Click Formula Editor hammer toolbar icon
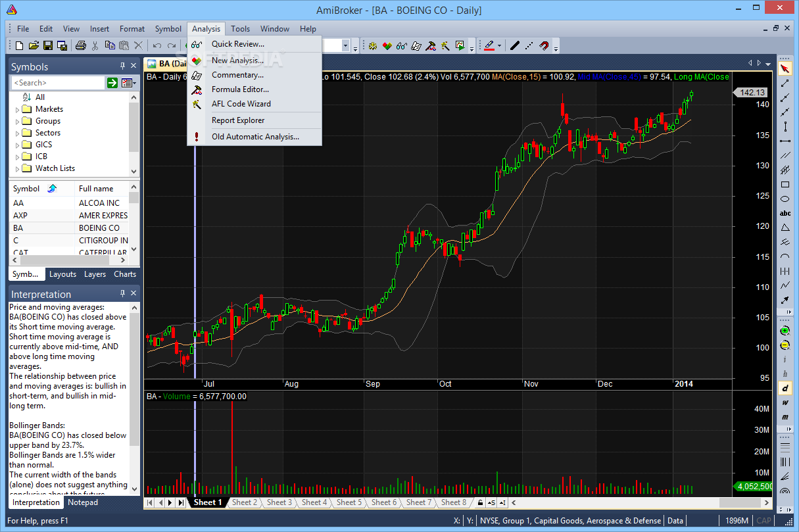This screenshot has height=532, width=799. (431, 45)
